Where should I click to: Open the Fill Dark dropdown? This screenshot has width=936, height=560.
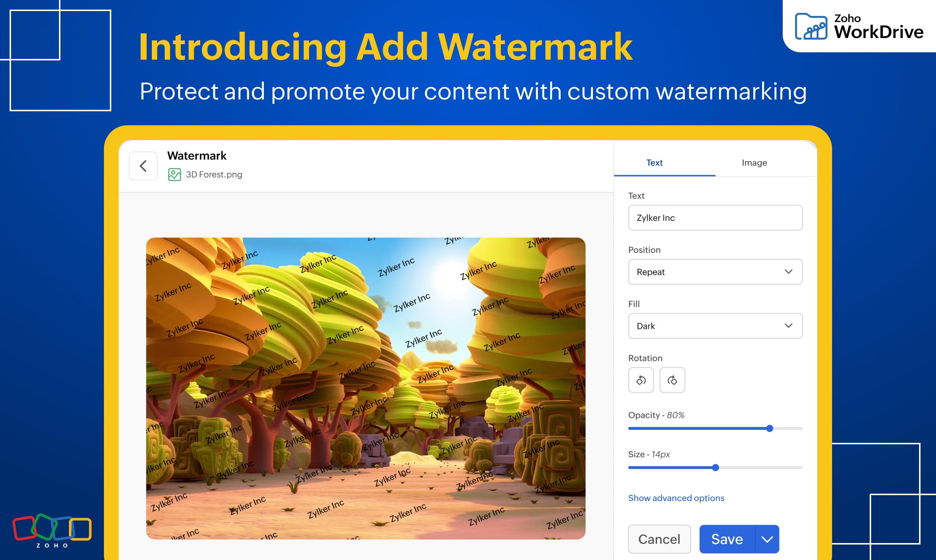(715, 326)
